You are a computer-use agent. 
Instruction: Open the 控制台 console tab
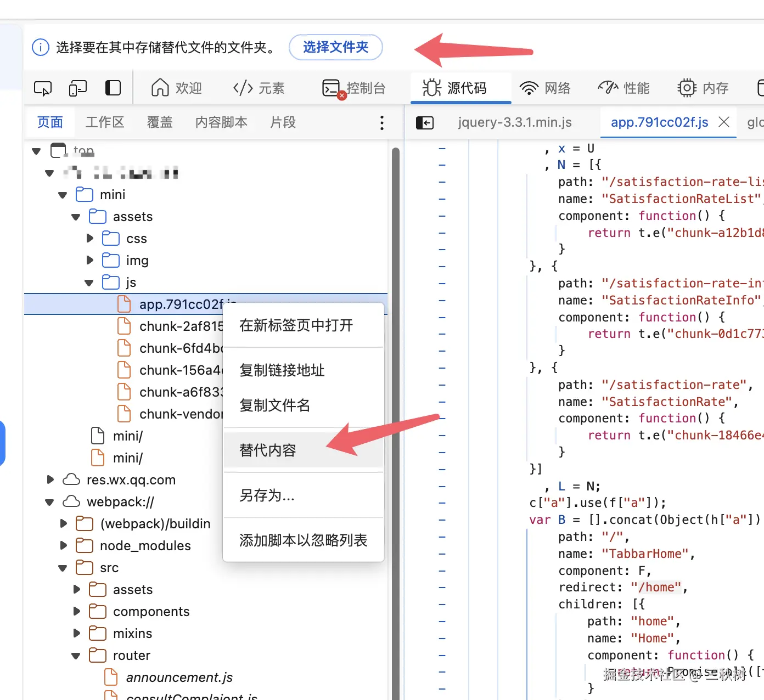click(354, 88)
